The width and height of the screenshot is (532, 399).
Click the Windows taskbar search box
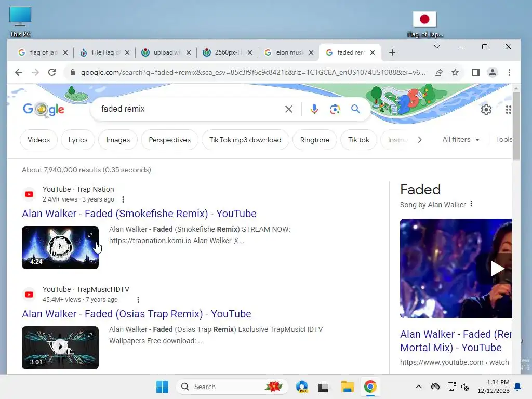(232, 387)
